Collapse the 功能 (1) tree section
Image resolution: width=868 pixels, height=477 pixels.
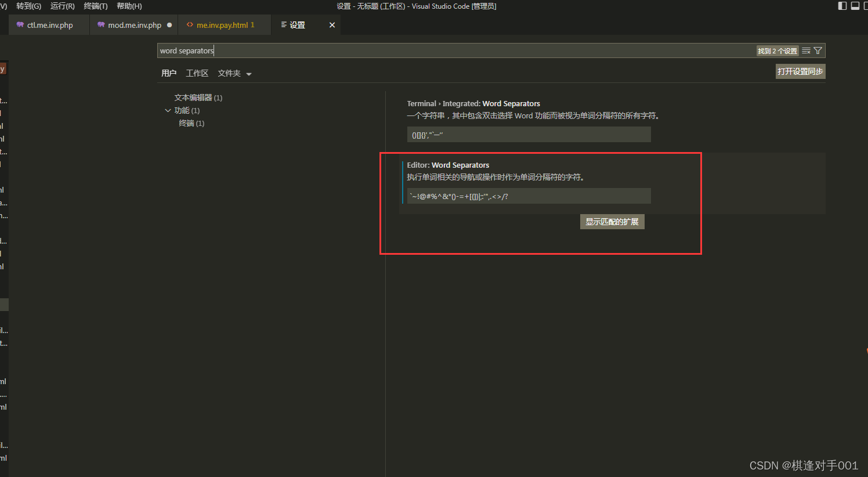click(168, 110)
